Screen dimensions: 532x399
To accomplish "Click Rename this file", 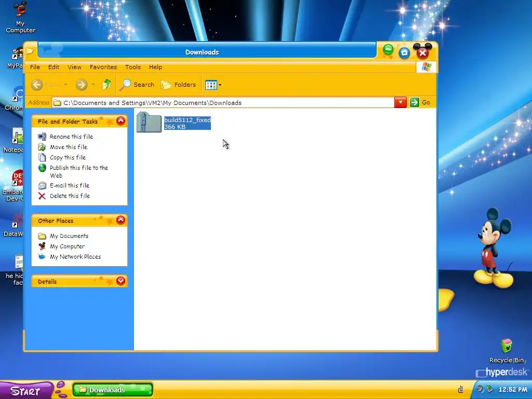I will pos(71,137).
